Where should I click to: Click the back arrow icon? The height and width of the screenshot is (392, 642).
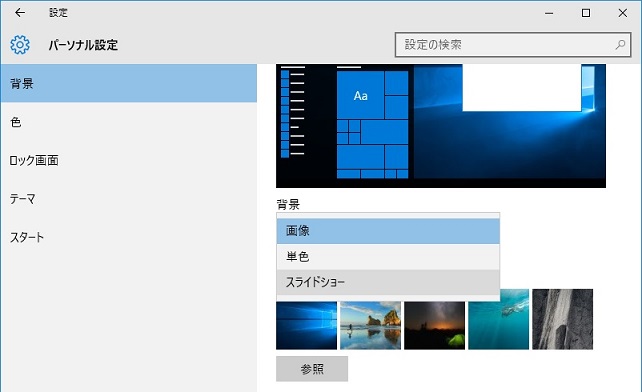pos(20,13)
